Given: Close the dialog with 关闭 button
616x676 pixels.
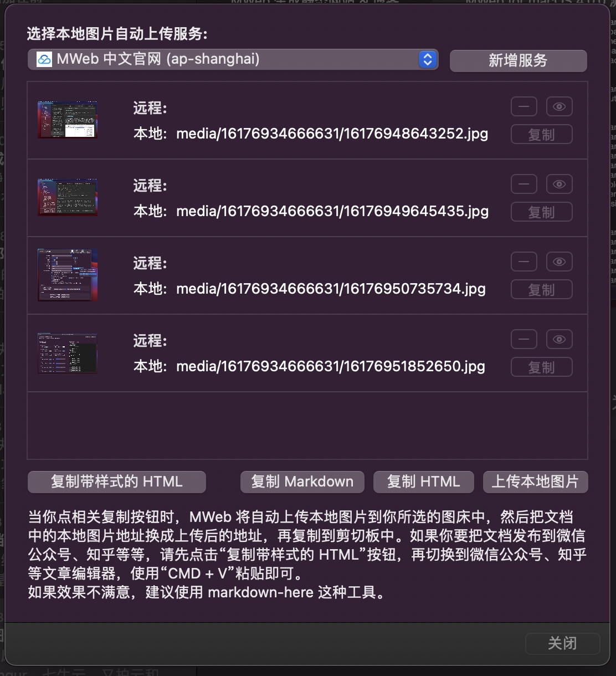Looking at the screenshot, I should 562,643.
